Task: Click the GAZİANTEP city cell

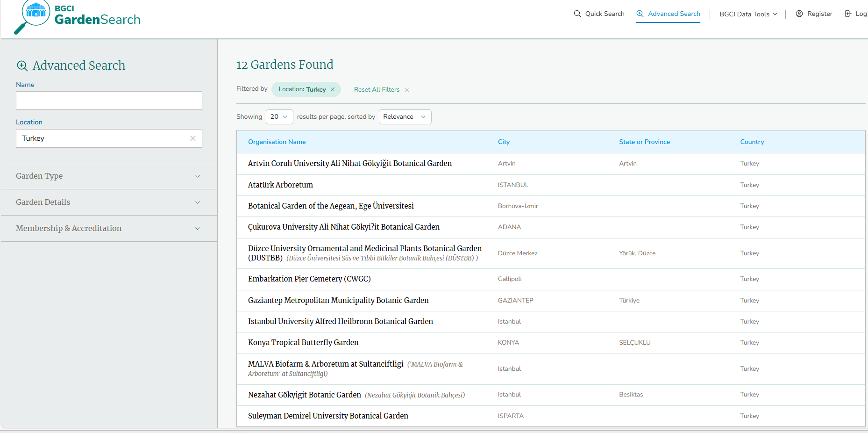Action: (x=515, y=300)
